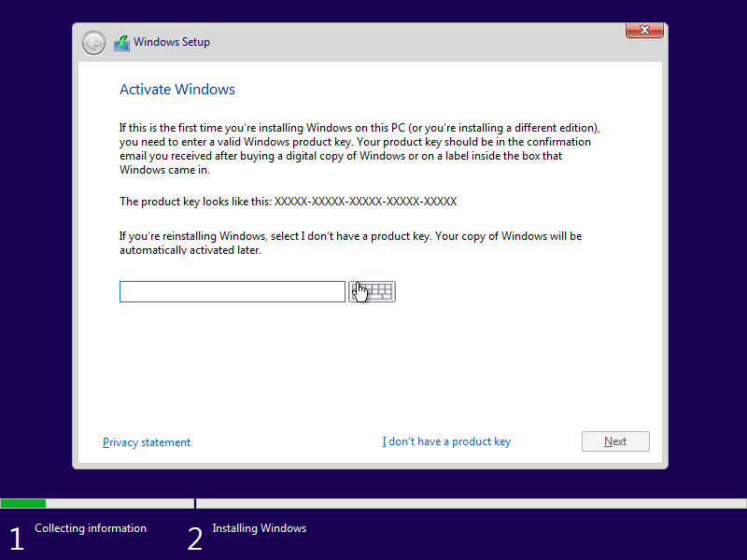Click the 'Installing Windows' step label
Viewport: 747px width, 560px height.
coord(260,528)
